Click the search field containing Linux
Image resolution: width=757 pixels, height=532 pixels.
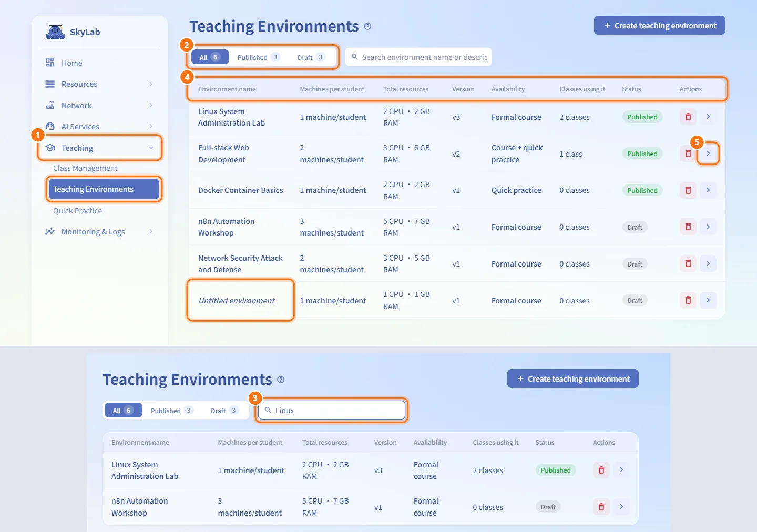(x=332, y=410)
